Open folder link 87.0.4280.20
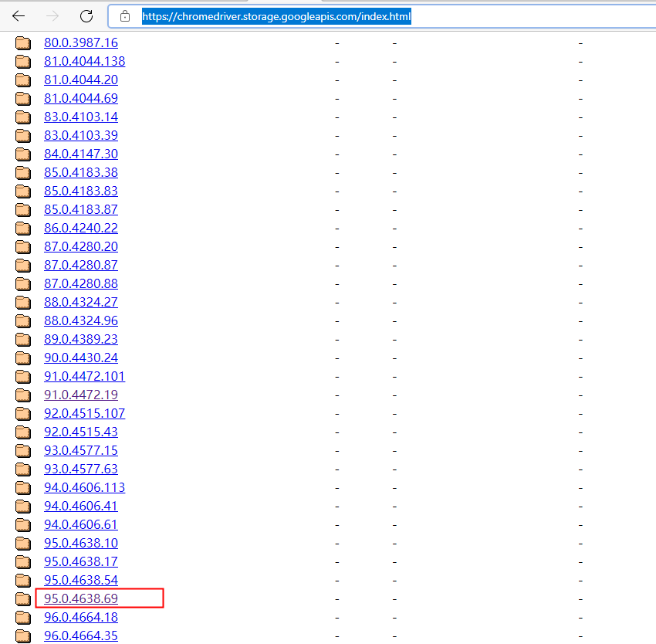Image resolution: width=656 pixels, height=644 pixels. click(81, 246)
